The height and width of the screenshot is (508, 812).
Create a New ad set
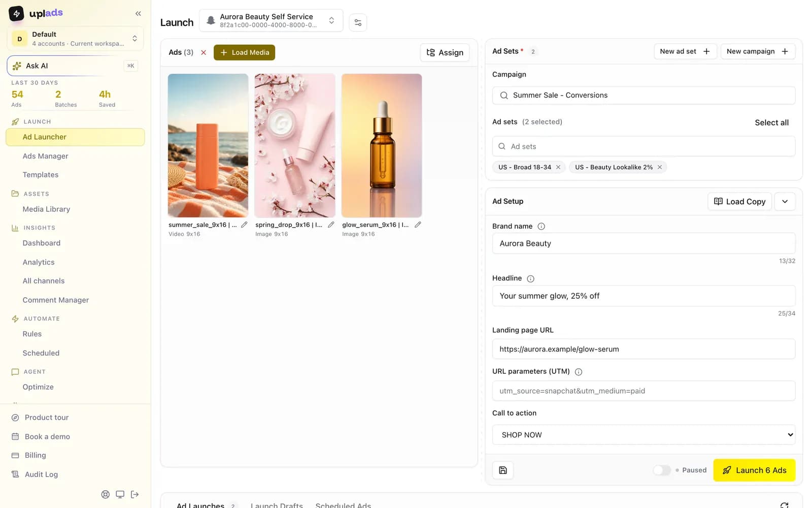(x=685, y=51)
